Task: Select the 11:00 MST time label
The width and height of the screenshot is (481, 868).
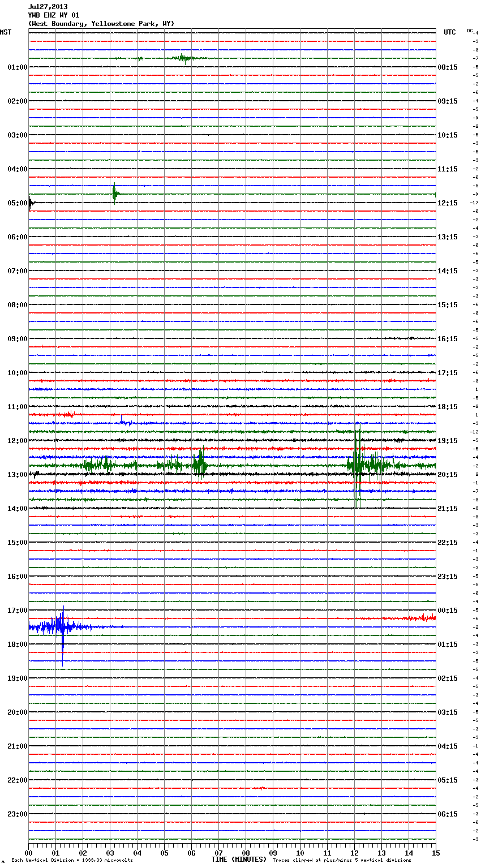Action: pyautogui.click(x=18, y=407)
